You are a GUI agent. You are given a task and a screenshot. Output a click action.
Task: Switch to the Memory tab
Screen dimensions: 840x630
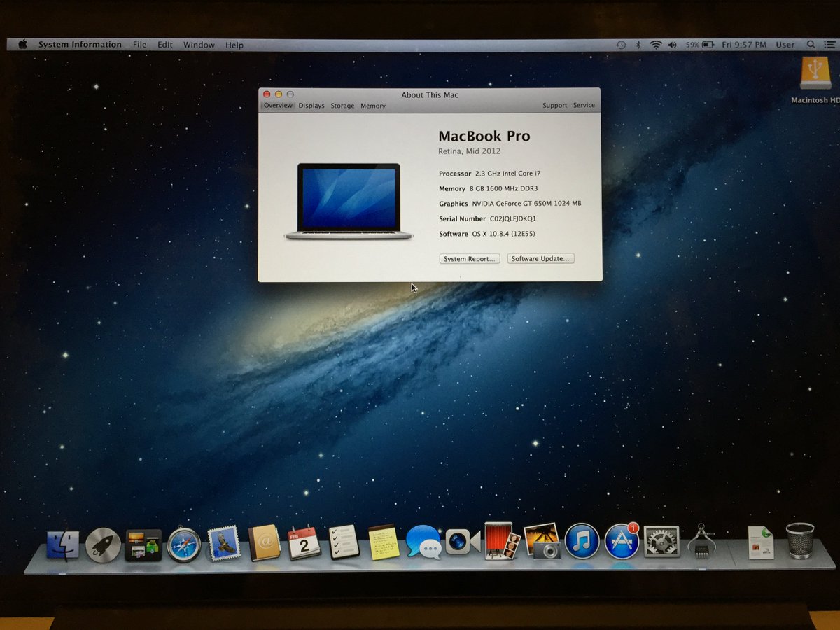[373, 106]
